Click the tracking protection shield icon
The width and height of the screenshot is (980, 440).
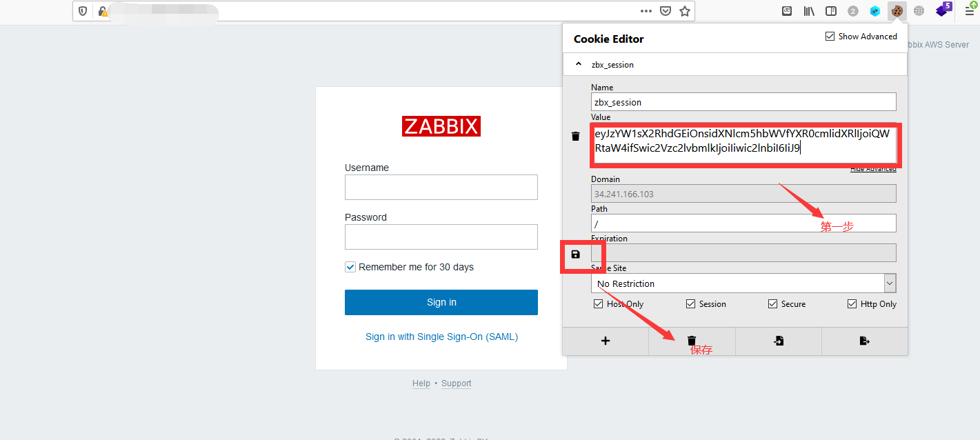83,11
